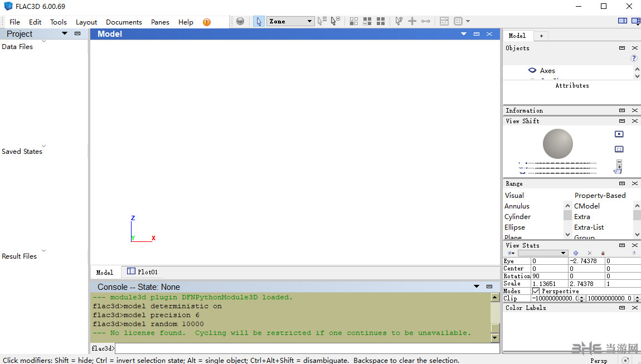The image size is (641, 364).
Task: Select CModel in Property-Based list
Action: pyautogui.click(x=587, y=206)
